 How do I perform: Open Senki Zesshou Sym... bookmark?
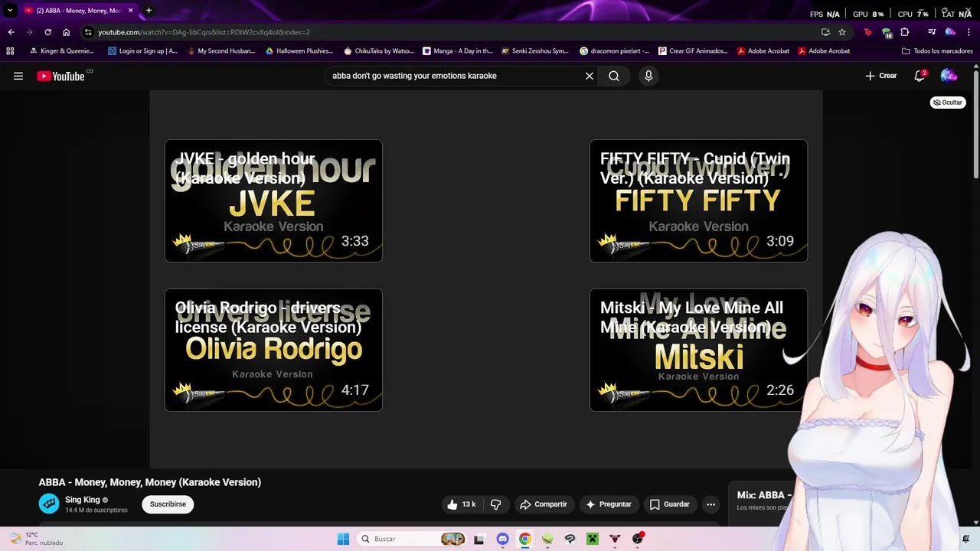(x=535, y=51)
